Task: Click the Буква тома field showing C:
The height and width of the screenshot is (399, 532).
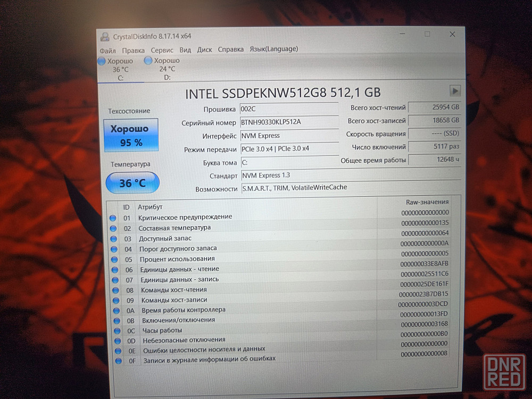Action: (290, 162)
